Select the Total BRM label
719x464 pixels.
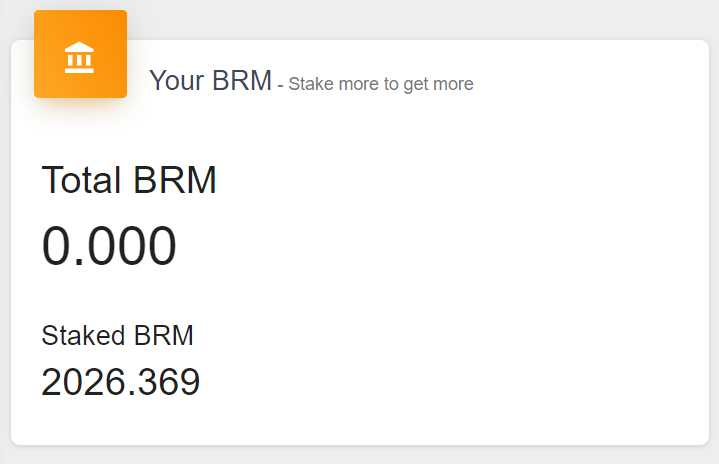(x=129, y=180)
